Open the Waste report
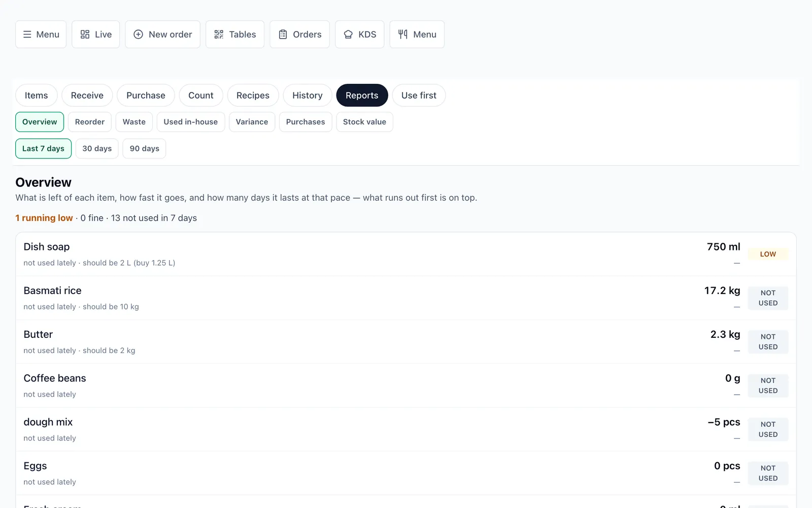This screenshot has width=812, height=508. [134, 122]
